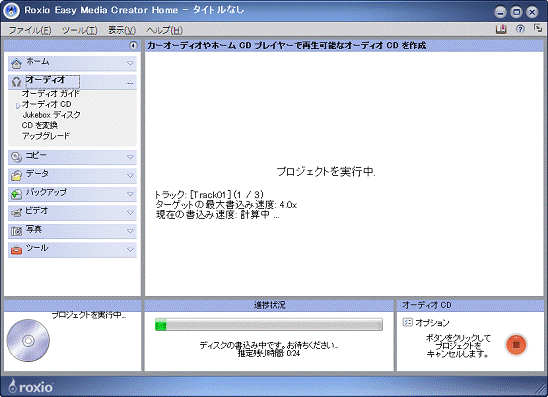
Task: Expand the ツール section chevron
Action: pyautogui.click(x=130, y=250)
